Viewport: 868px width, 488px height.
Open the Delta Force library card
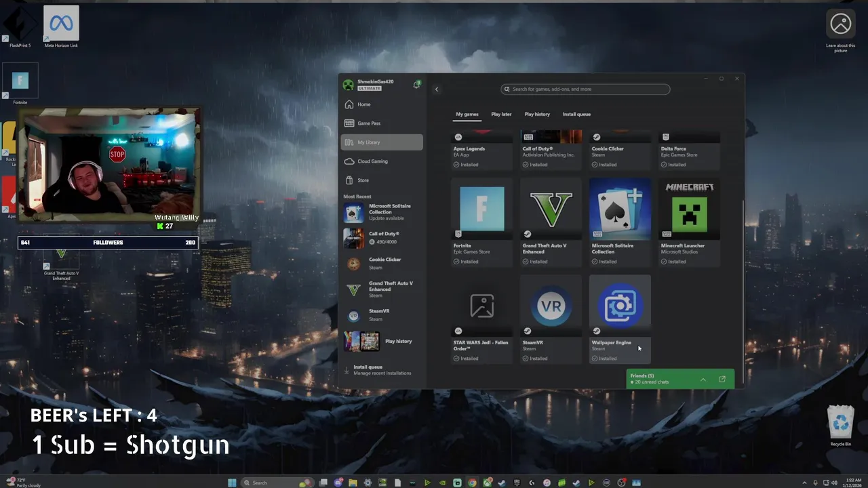pyautogui.click(x=689, y=150)
